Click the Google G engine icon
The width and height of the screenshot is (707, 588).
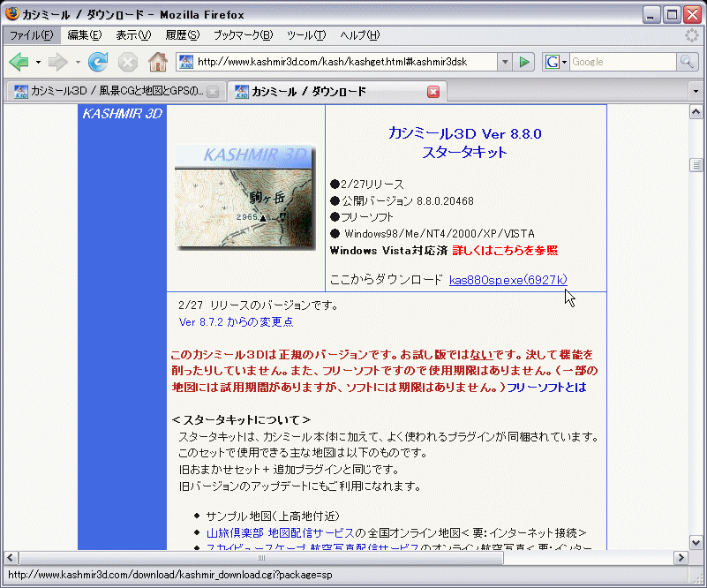[x=552, y=62]
